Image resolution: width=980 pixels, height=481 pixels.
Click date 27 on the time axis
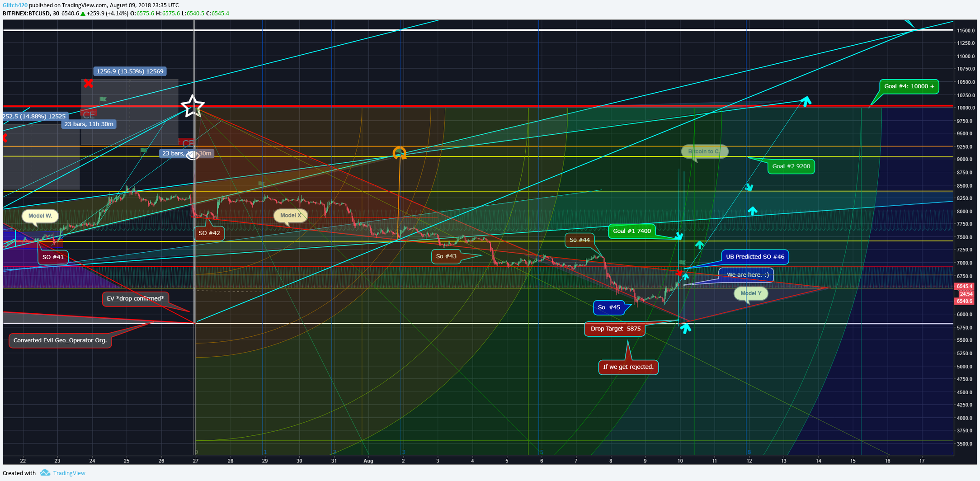tap(195, 461)
